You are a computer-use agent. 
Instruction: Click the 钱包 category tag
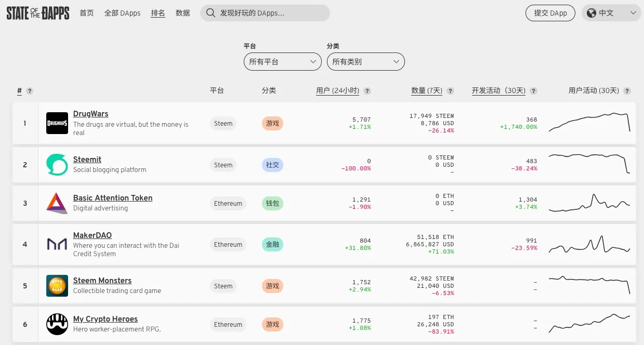tap(272, 204)
